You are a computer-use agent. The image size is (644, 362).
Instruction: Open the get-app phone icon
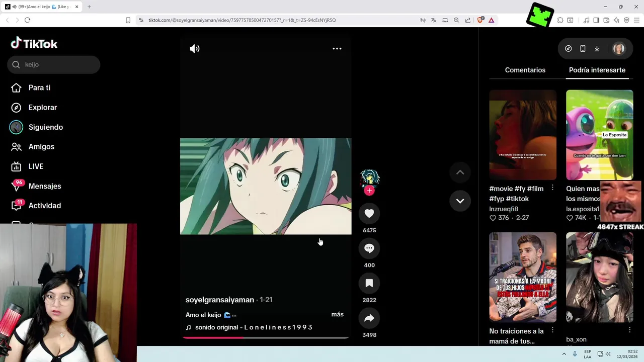583,49
